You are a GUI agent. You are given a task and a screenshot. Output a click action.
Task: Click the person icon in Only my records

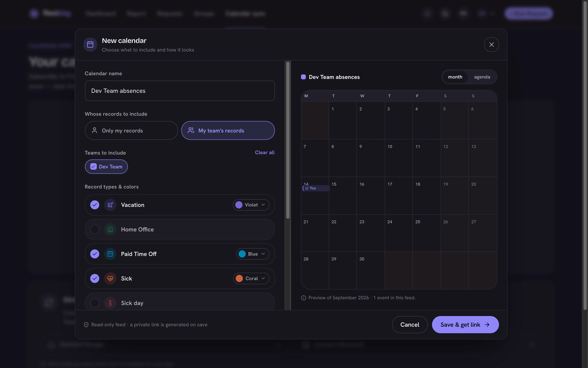[x=95, y=130]
